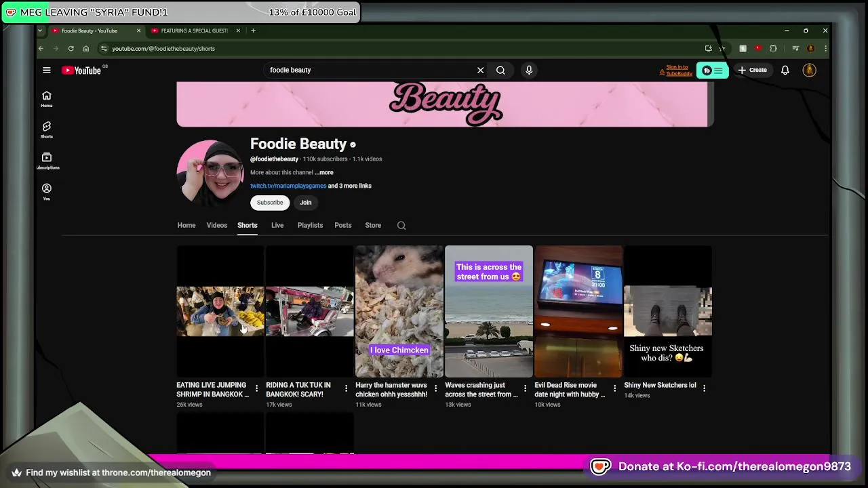Open new browser tab
868x488 pixels.
coord(253,30)
